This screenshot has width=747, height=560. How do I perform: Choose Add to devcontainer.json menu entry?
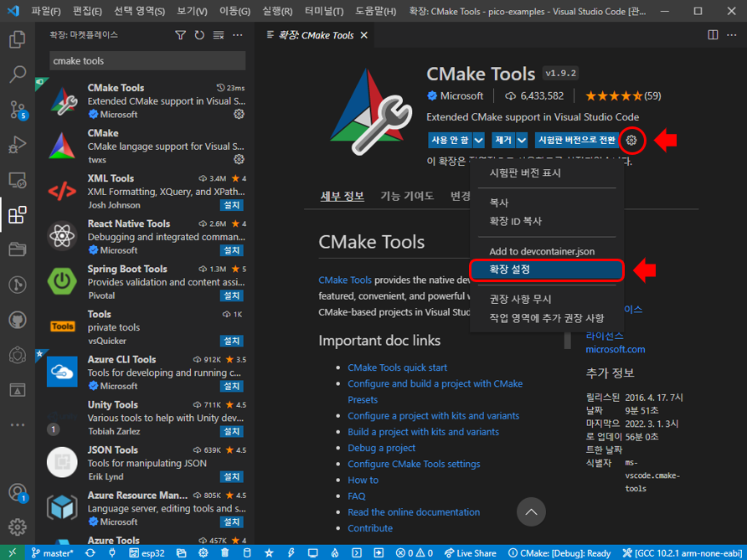click(547, 251)
